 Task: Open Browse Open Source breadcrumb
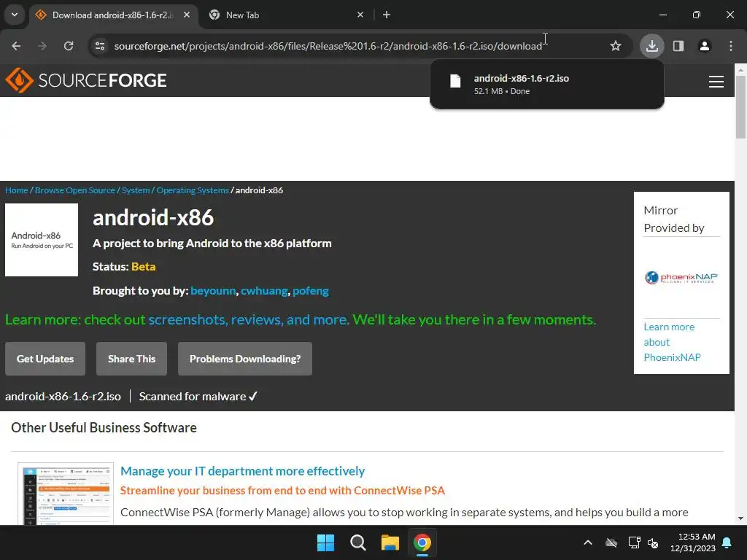[x=75, y=190]
